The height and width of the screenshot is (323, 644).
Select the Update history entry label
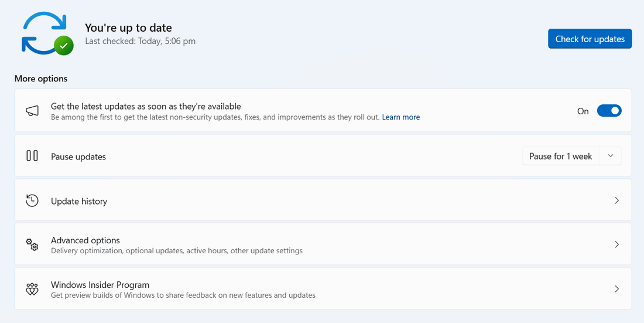point(79,201)
